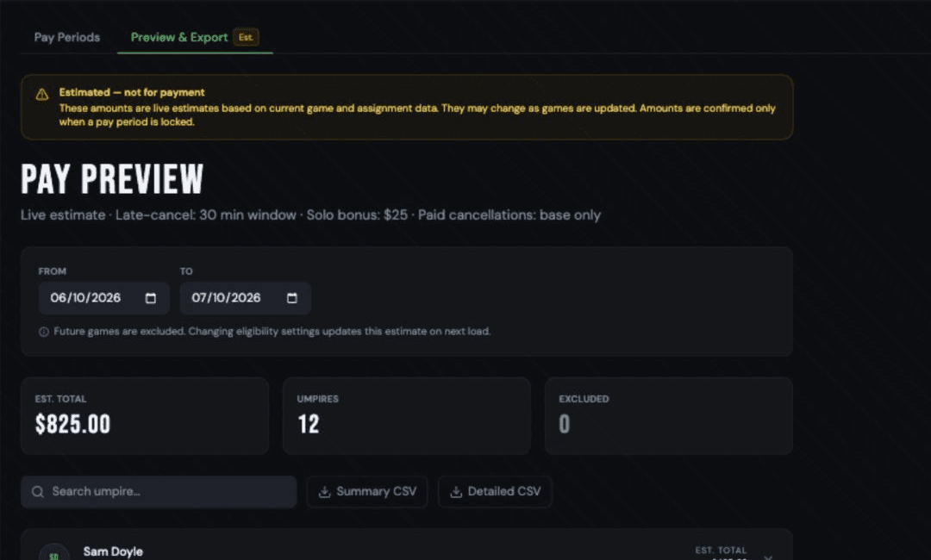Click the info icon beside the future games note

click(x=44, y=332)
